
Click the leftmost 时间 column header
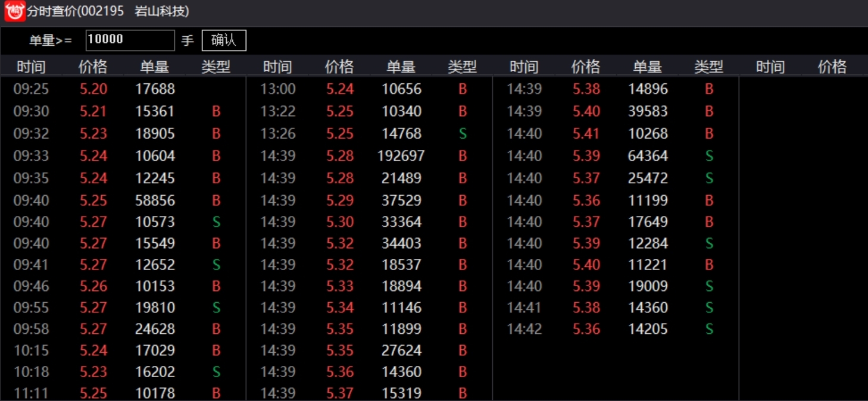(x=31, y=67)
